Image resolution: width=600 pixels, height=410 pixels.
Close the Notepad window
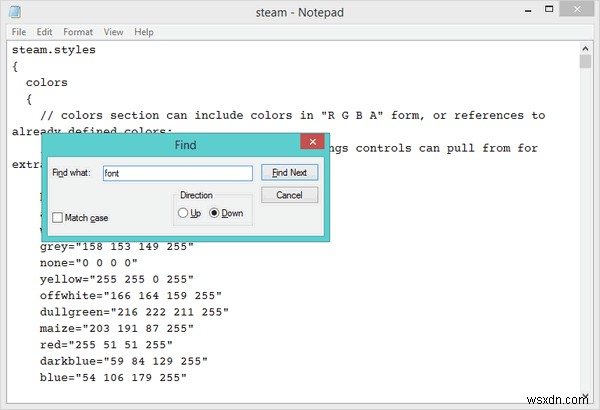point(577,10)
